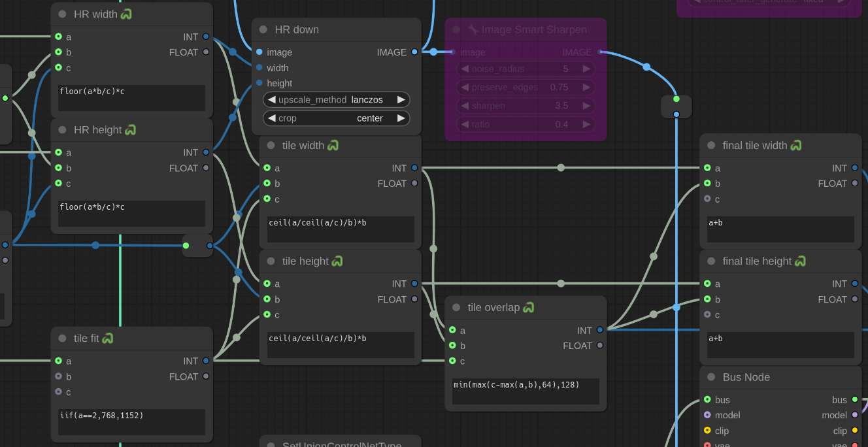
Task: Click the green snake icon on tile fit
Action: pos(108,338)
